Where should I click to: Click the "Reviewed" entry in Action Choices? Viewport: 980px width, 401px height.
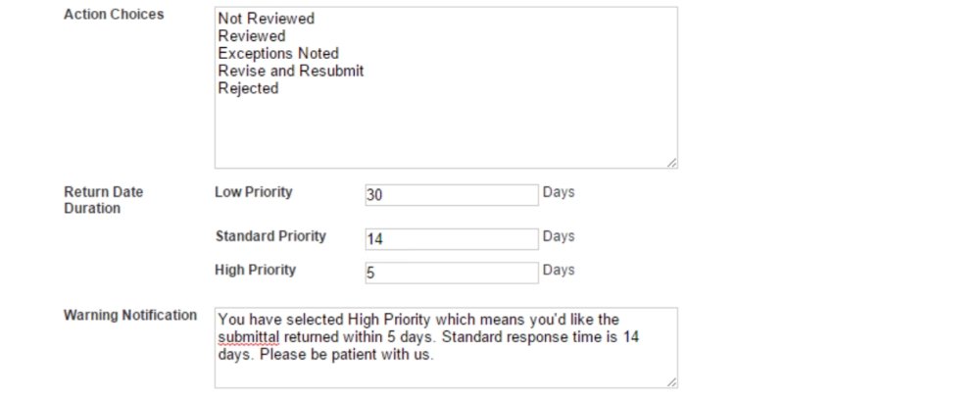(251, 36)
